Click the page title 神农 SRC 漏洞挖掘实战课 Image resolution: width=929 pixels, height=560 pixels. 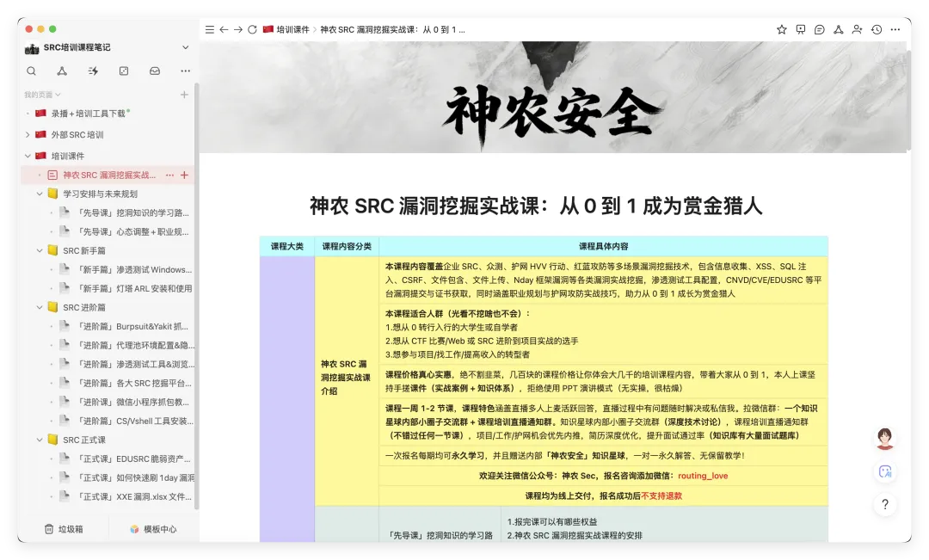[536, 206]
